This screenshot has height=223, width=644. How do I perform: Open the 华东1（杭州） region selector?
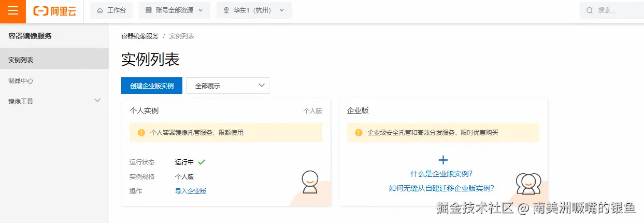point(254,10)
